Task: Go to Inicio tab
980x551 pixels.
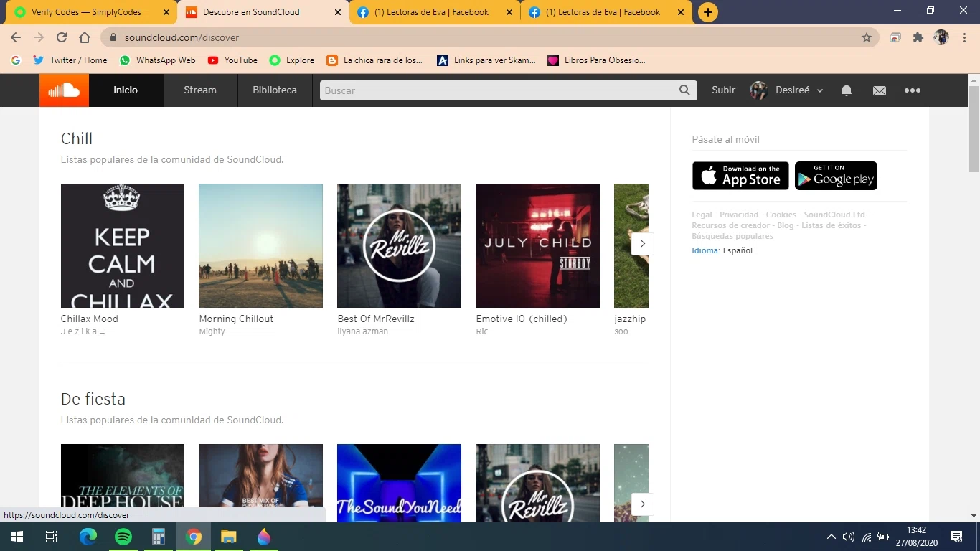Action: pyautogui.click(x=126, y=90)
